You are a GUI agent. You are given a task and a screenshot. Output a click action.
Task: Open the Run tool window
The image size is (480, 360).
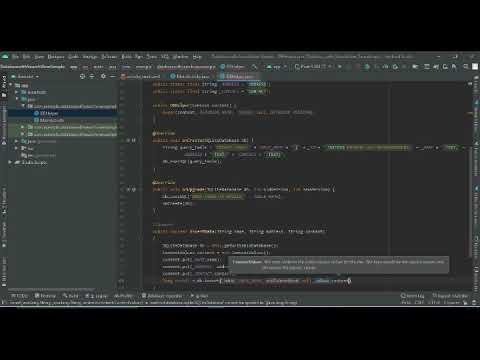pos(199,296)
